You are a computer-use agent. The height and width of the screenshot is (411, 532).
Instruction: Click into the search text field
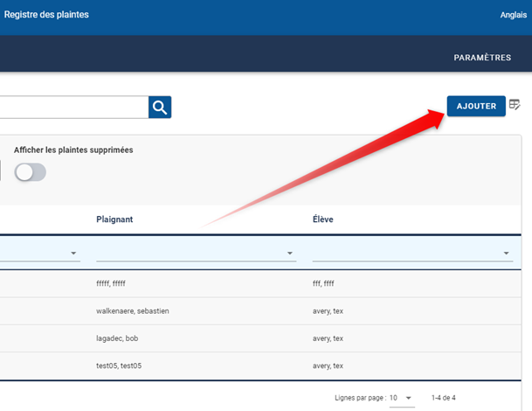(x=74, y=107)
